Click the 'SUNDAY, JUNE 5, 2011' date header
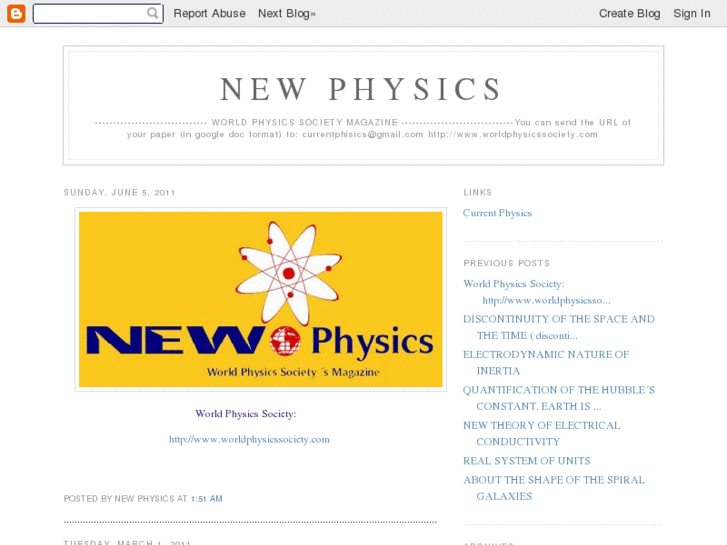The width and height of the screenshot is (727, 545). pos(119,192)
